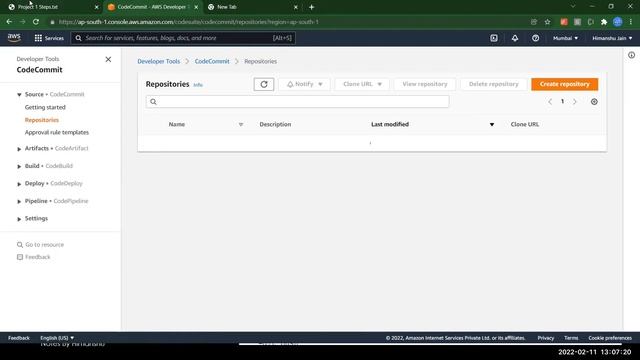Open the Clone URL dropdown

click(362, 84)
